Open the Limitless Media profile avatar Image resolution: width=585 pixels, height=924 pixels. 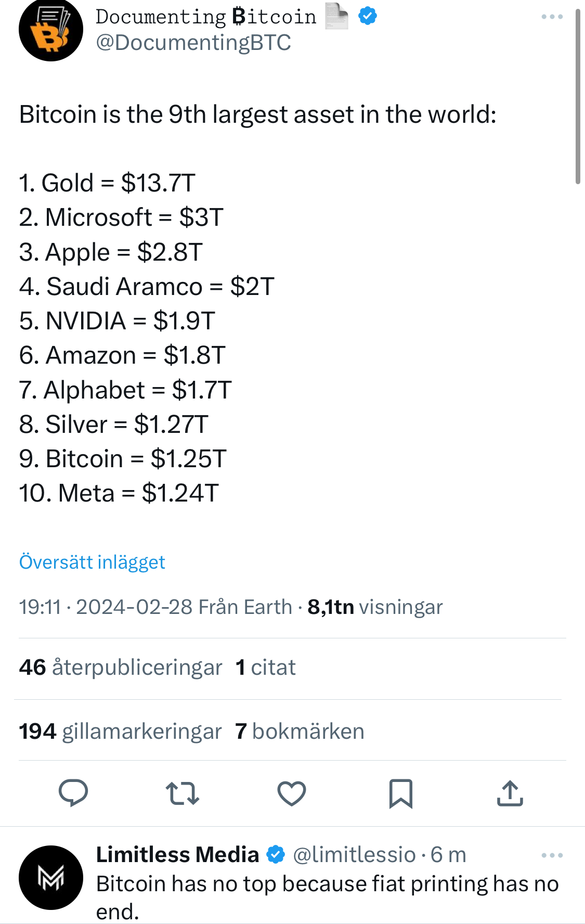(51, 878)
